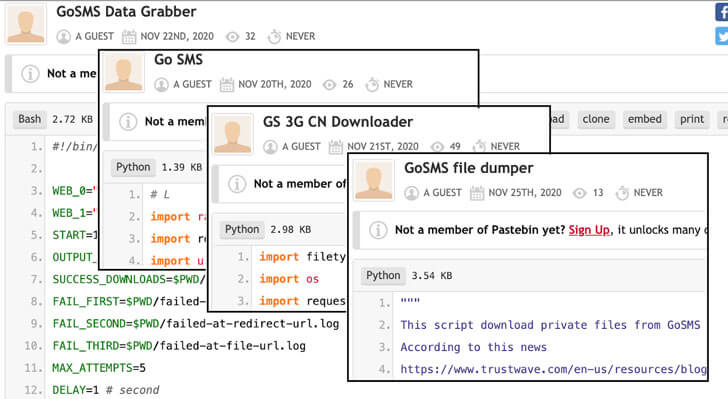This screenshot has width=728, height=399.
Task: Click the Go SMS paste title
Action: [178, 59]
